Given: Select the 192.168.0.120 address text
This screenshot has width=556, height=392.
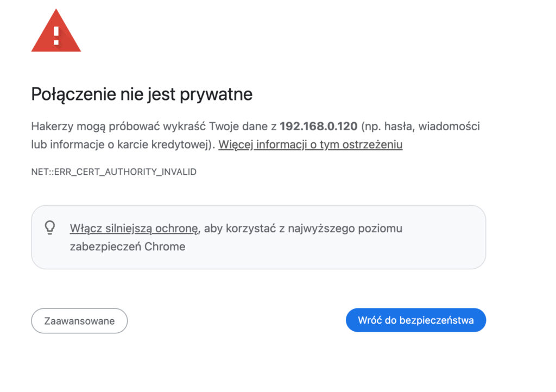Looking at the screenshot, I should click(318, 126).
